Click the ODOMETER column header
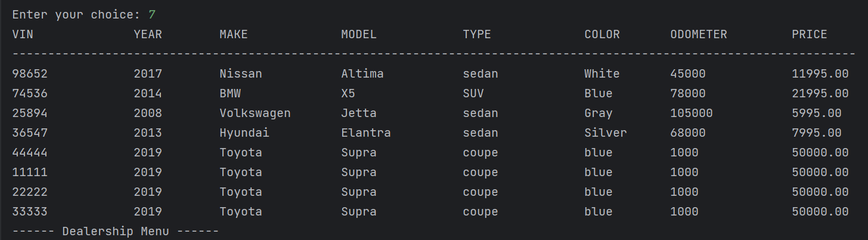Image resolution: width=868 pixels, height=240 pixels. [x=699, y=35]
